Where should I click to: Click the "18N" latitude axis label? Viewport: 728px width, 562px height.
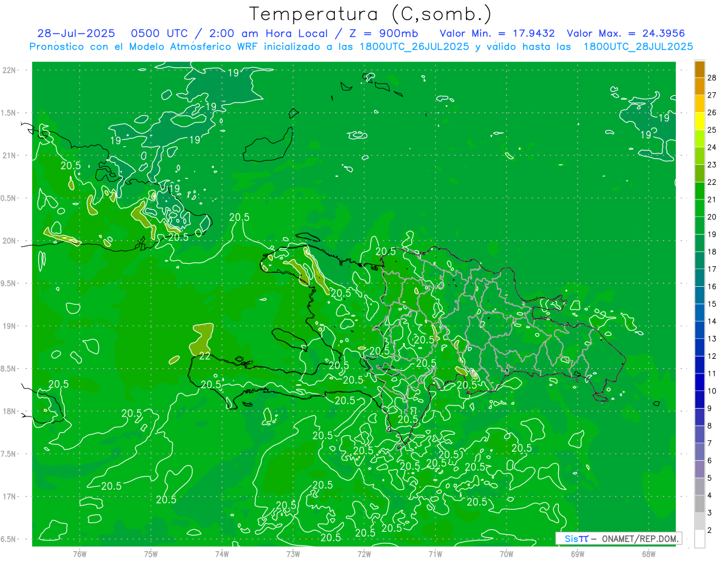(x=10, y=412)
